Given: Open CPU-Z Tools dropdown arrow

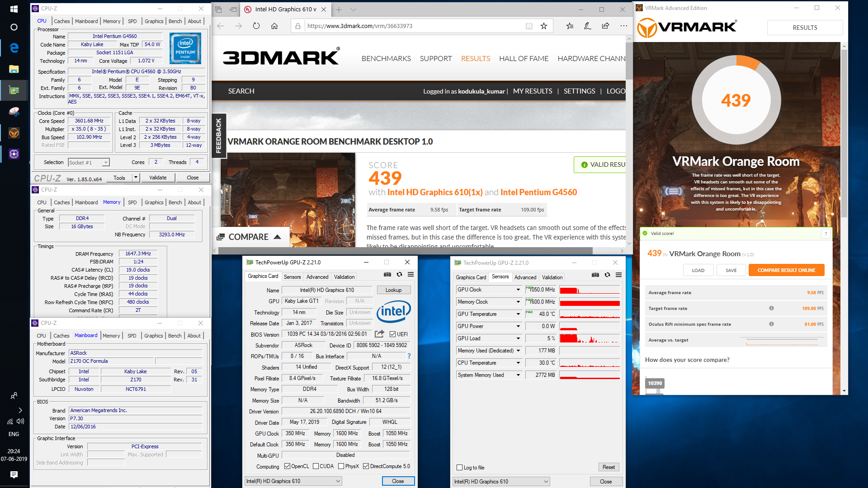Looking at the screenshot, I should click(x=135, y=178).
